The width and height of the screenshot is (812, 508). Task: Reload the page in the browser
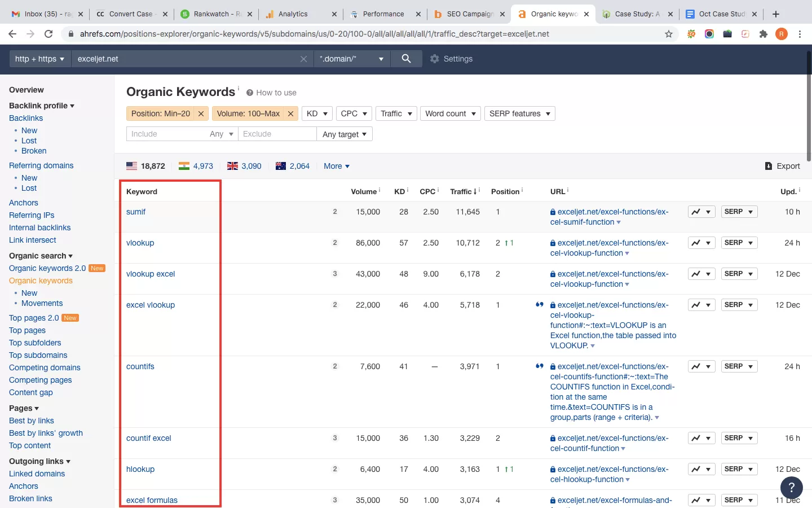coord(48,34)
